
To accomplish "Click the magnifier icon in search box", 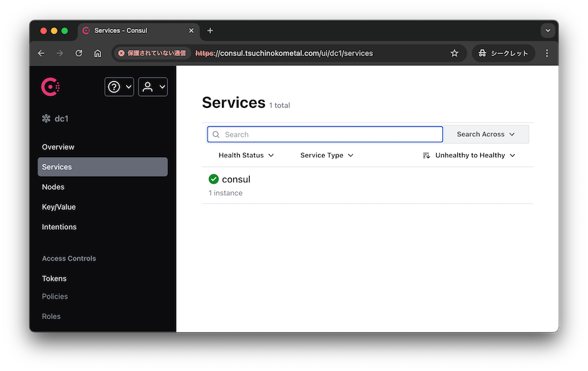I will coord(216,134).
